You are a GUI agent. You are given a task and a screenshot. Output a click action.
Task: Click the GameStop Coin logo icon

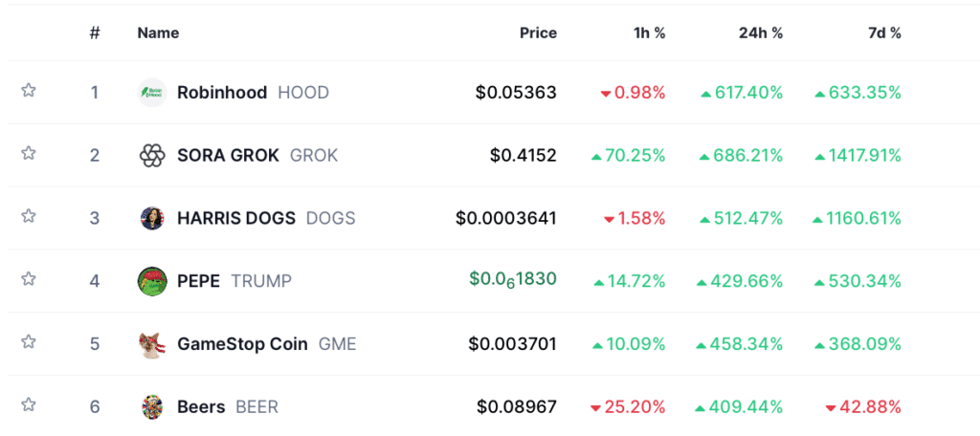point(152,344)
